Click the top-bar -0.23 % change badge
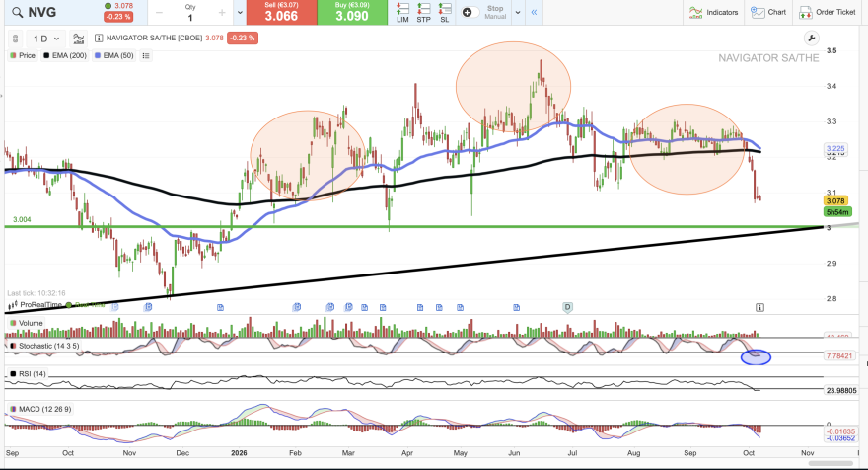The image size is (868, 470). tap(118, 17)
